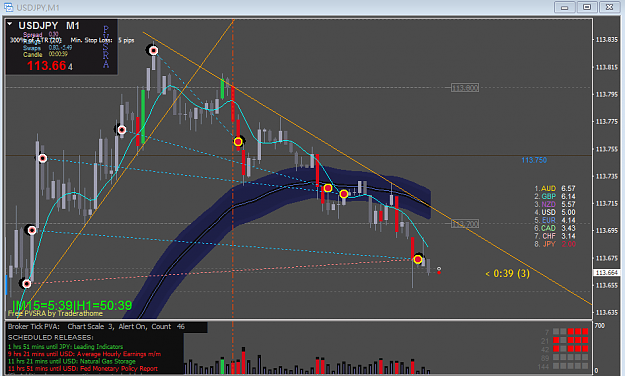Click 'USD: Fed Monetary Policy Report' release
Image resolution: width=625 pixels, height=376 pixels.
tap(83, 369)
